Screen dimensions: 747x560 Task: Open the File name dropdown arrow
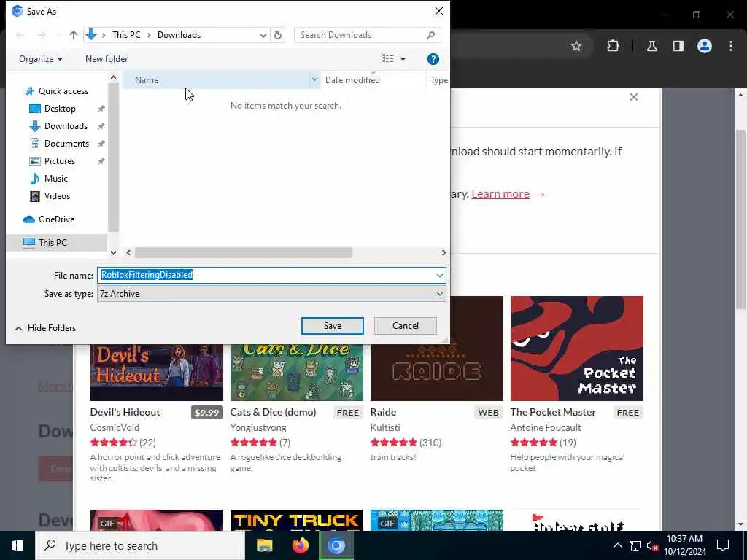(439, 275)
